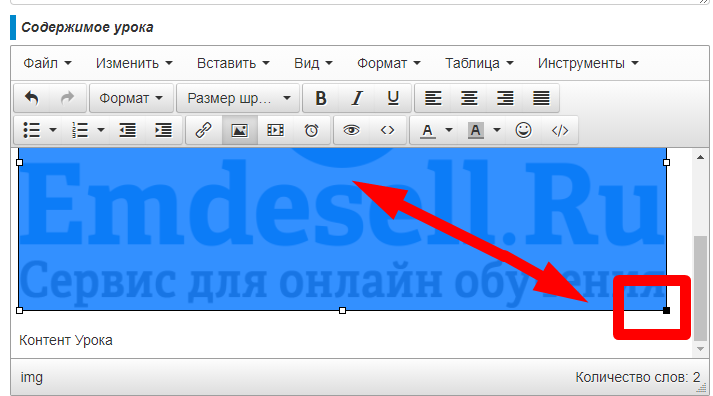The height and width of the screenshot is (396, 713).
Task: Insert a numbered list
Action: point(80,130)
